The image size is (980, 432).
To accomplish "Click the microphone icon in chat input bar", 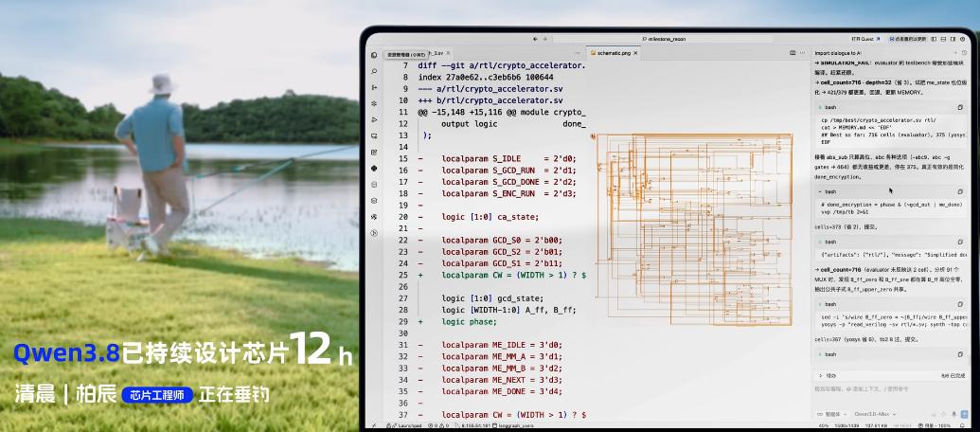I will (953, 414).
